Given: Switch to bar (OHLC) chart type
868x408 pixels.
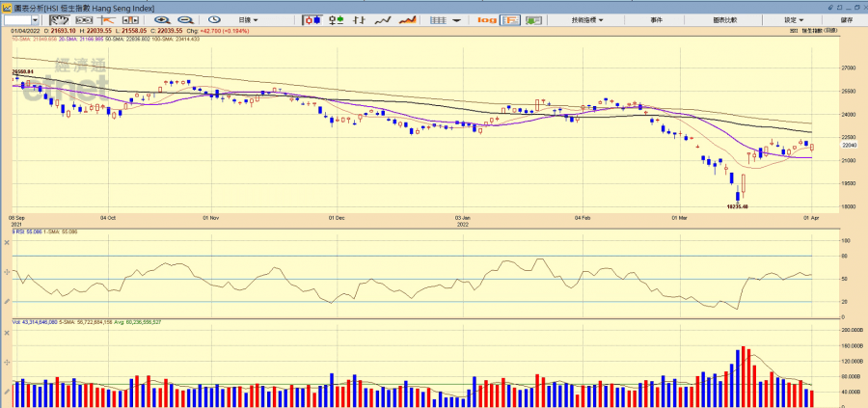Looking at the screenshot, I should coord(359,19).
